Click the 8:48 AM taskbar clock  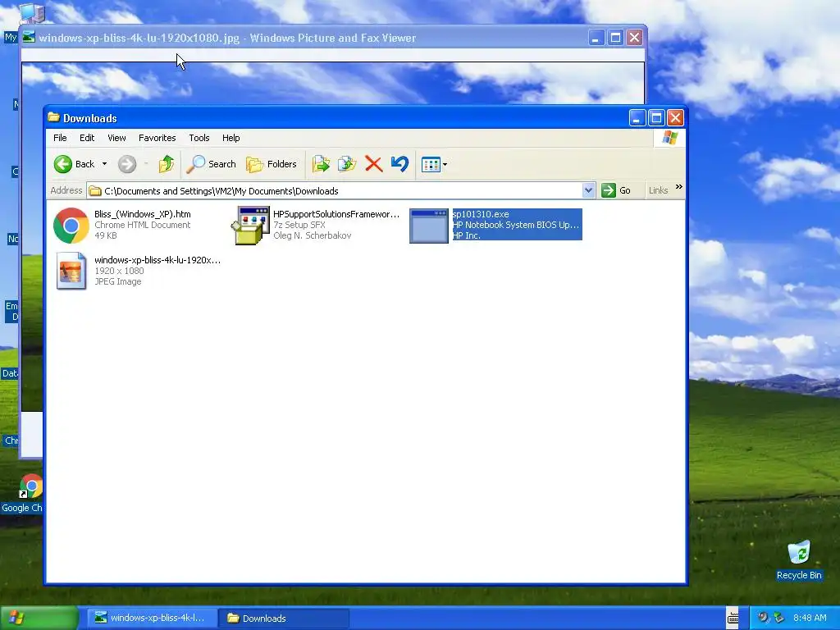(810, 618)
